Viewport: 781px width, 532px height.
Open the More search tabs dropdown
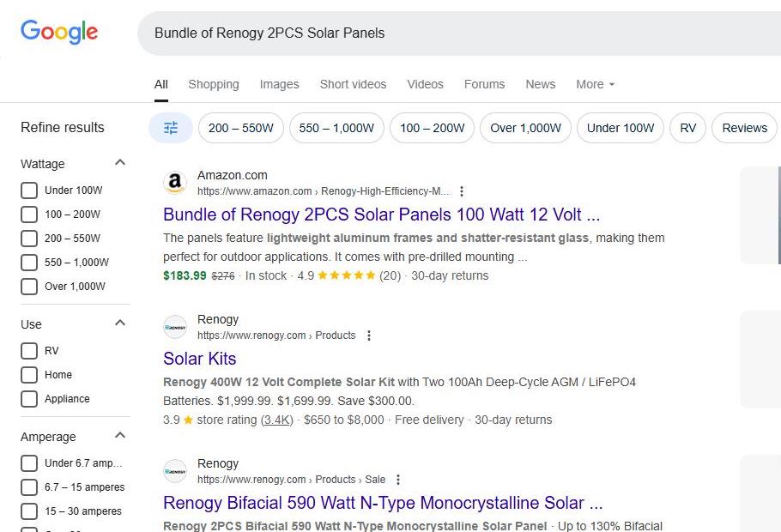596,84
